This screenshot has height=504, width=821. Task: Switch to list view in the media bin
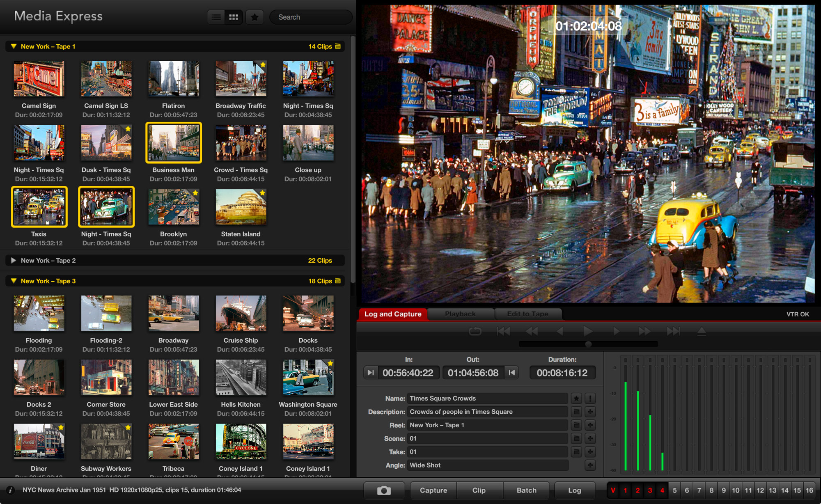(x=216, y=17)
